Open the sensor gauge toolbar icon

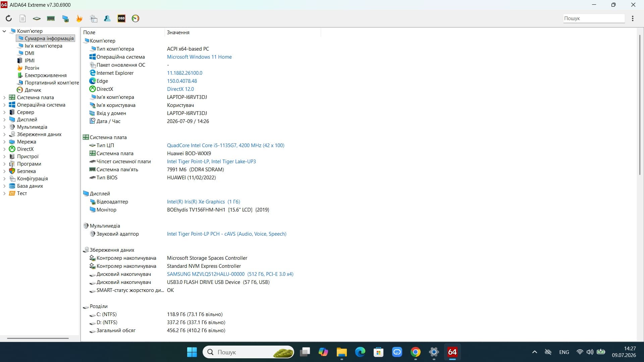[136, 18]
